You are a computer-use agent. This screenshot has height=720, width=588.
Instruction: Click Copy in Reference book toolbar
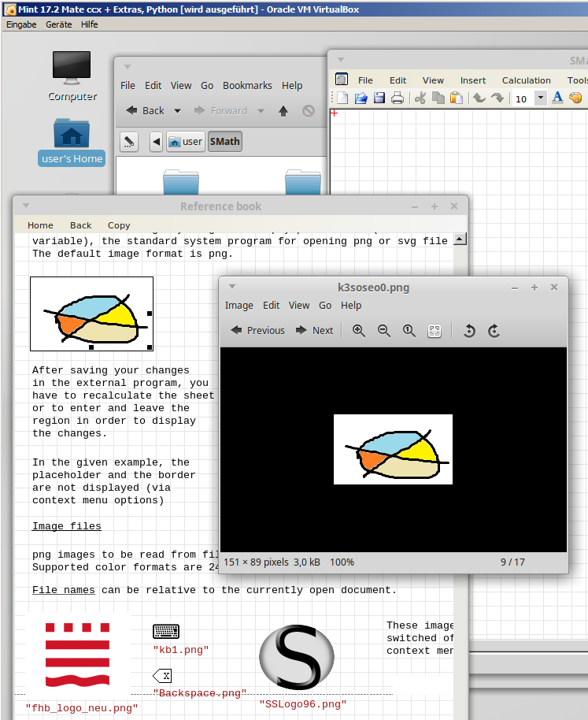pyautogui.click(x=119, y=225)
